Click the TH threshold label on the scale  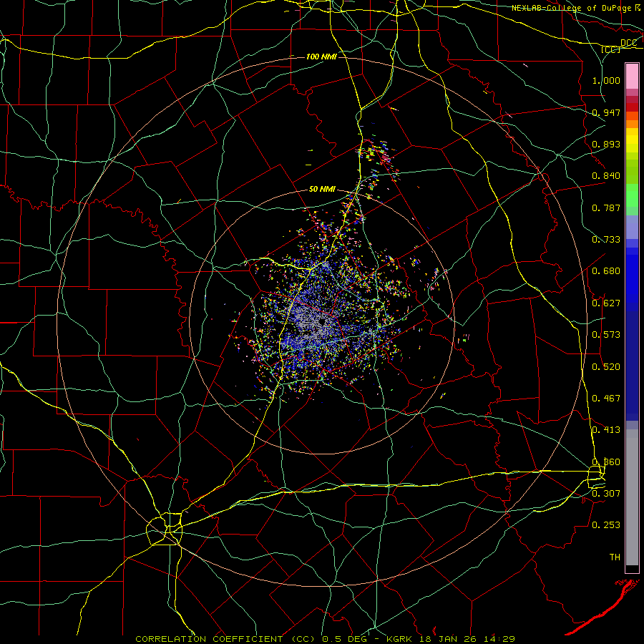615,557
